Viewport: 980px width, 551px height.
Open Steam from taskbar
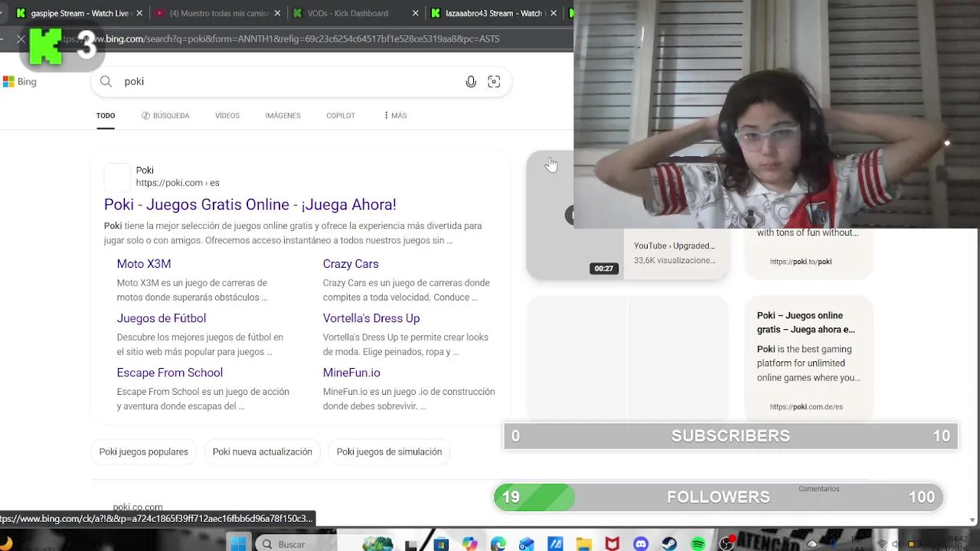click(670, 544)
